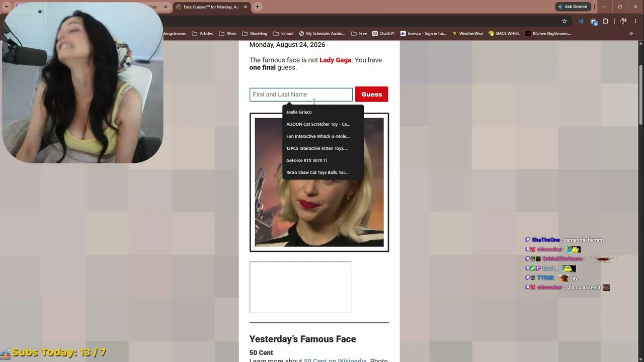Submit with the red Guess button
The height and width of the screenshot is (362, 644).
pyautogui.click(x=371, y=95)
